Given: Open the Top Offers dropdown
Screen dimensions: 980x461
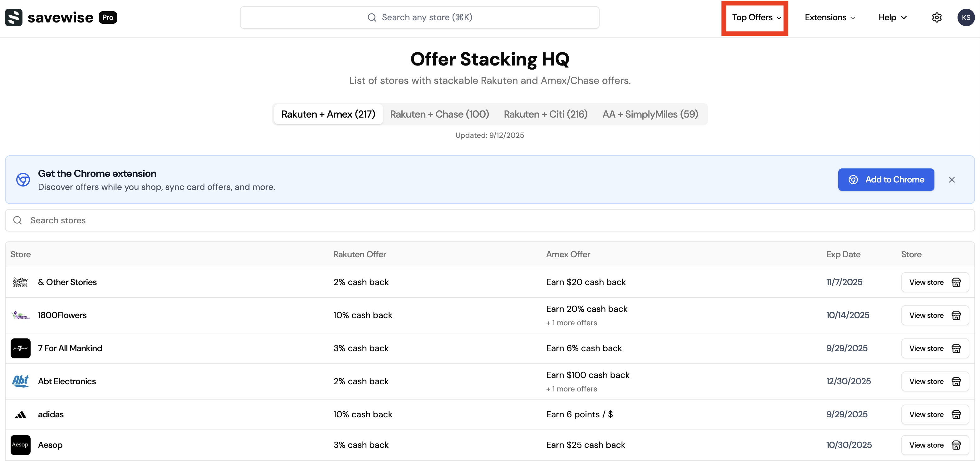Looking at the screenshot, I should pos(756,17).
